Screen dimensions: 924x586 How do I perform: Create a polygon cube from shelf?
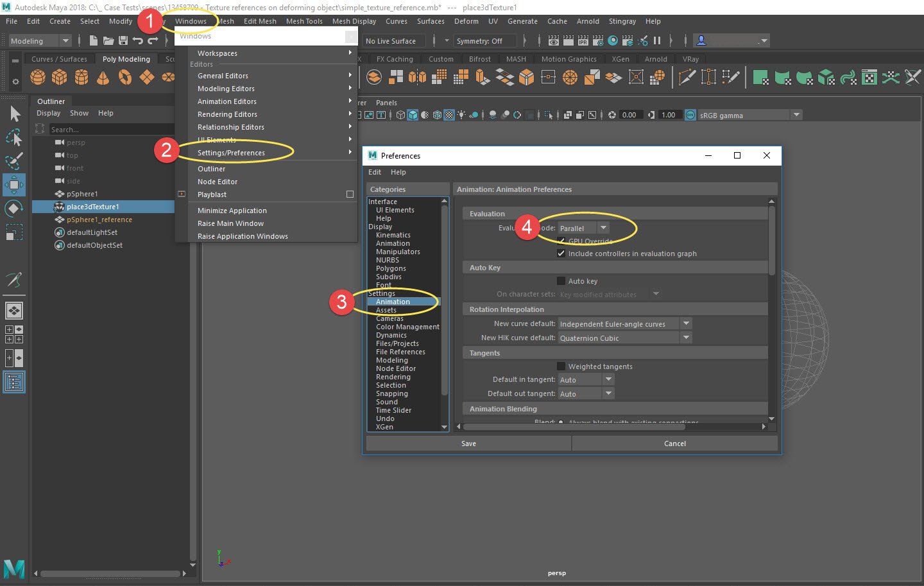click(60, 78)
